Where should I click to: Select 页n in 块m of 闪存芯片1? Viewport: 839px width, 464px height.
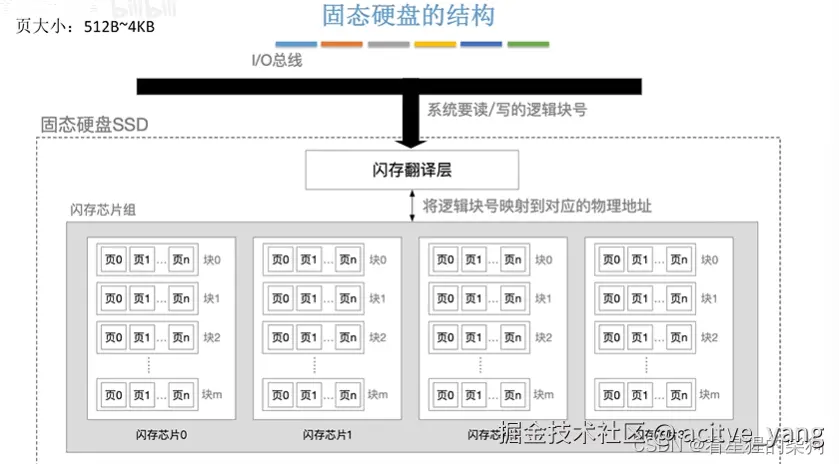pos(348,395)
